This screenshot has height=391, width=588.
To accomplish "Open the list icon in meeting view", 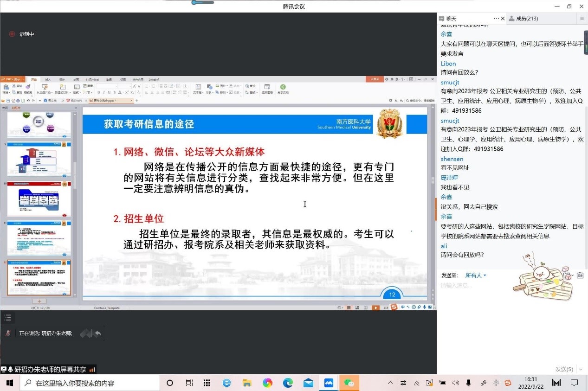I will click(x=7, y=318).
